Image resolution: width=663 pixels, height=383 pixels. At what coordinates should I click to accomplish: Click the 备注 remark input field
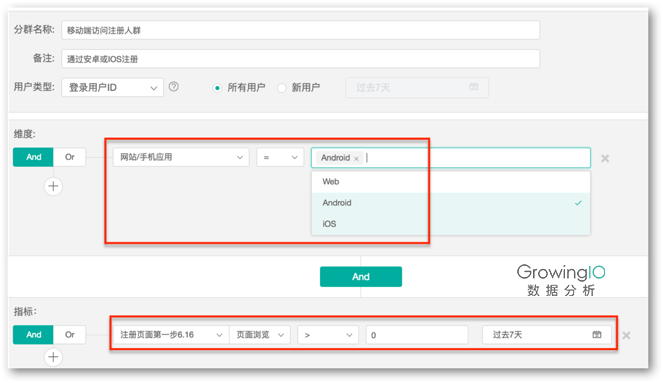pyautogui.click(x=301, y=59)
